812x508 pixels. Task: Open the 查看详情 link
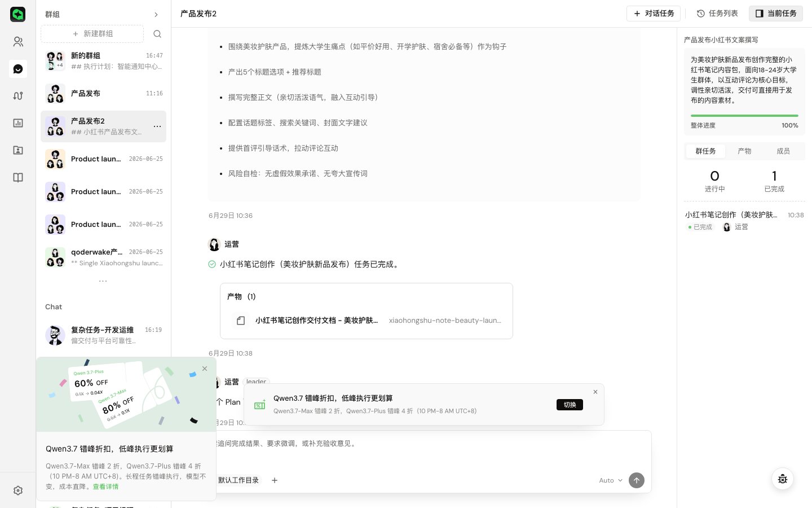(105, 487)
